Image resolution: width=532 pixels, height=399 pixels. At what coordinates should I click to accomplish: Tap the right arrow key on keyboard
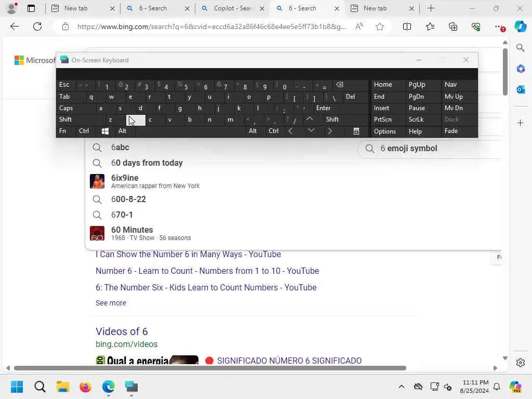tap(329, 131)
